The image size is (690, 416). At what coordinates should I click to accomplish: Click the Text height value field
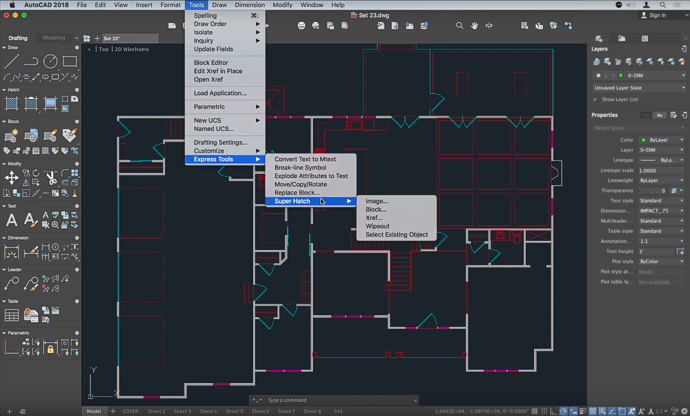pyautogui.click(x=656, y=251)
